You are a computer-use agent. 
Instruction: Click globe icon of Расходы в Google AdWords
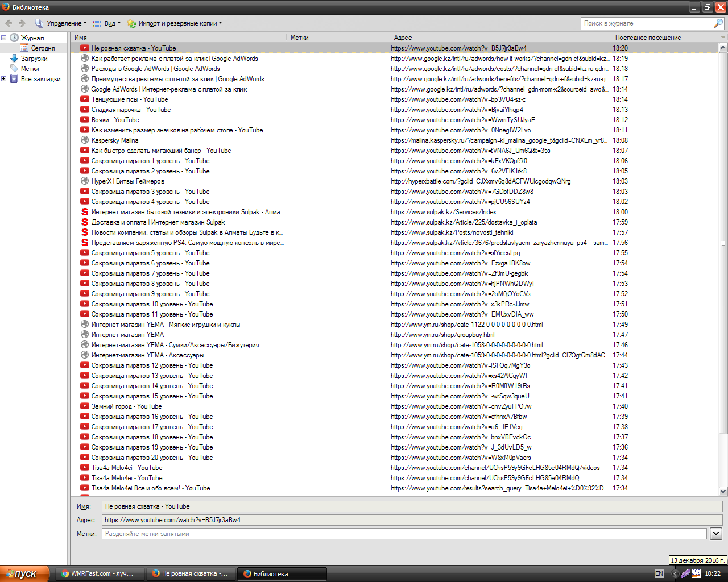tap(85, 69)
